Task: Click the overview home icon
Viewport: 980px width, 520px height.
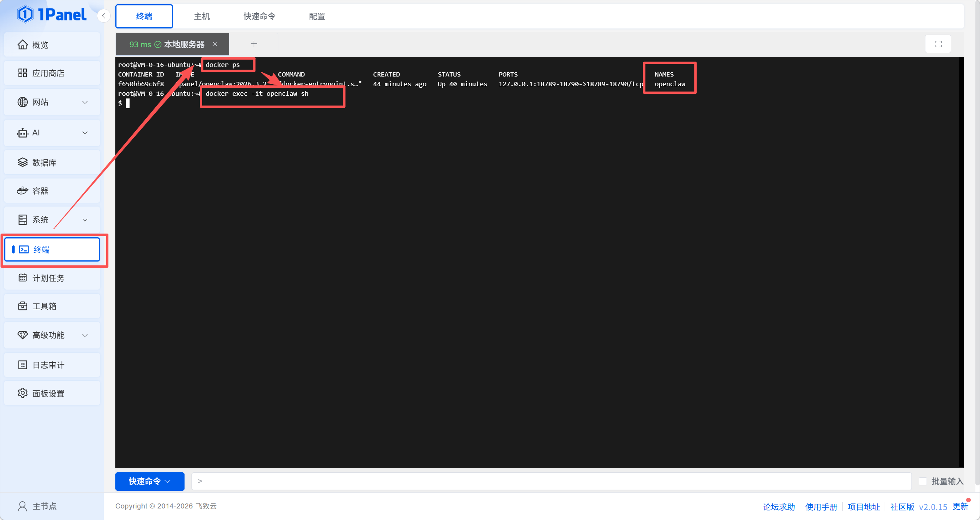Action: [23, 45]
